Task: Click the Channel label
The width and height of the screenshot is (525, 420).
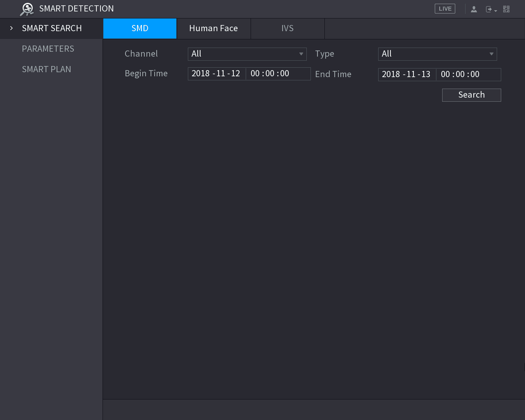Action: (x=141, y=54)
